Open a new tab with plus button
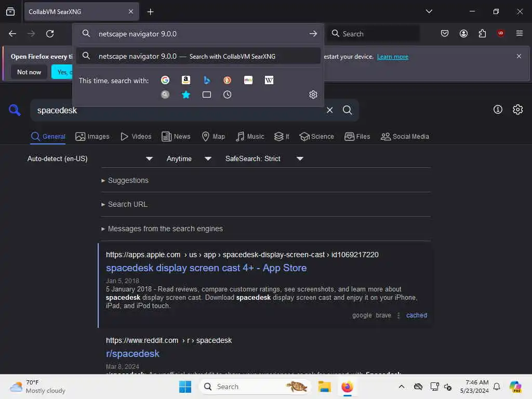The height and width of the screenshot is (399, 532). 150,12
